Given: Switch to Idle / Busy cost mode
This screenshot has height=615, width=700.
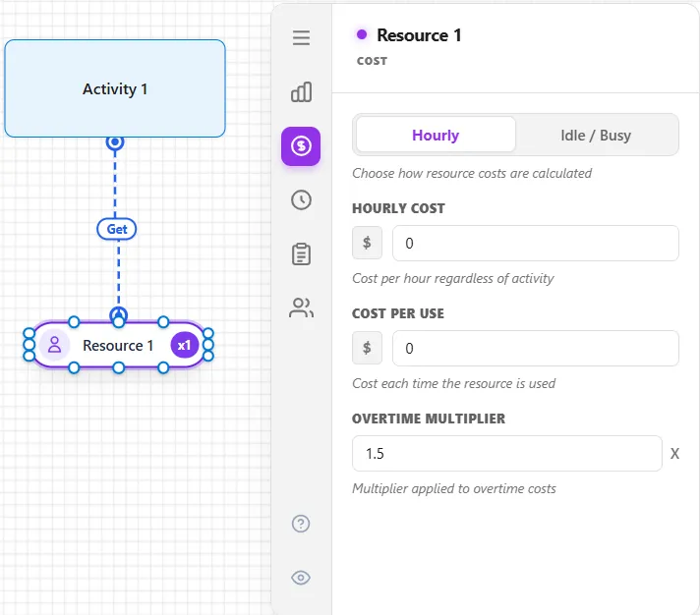Looking at the screenshot, I should pyautogui.click(x=596, y=135).
